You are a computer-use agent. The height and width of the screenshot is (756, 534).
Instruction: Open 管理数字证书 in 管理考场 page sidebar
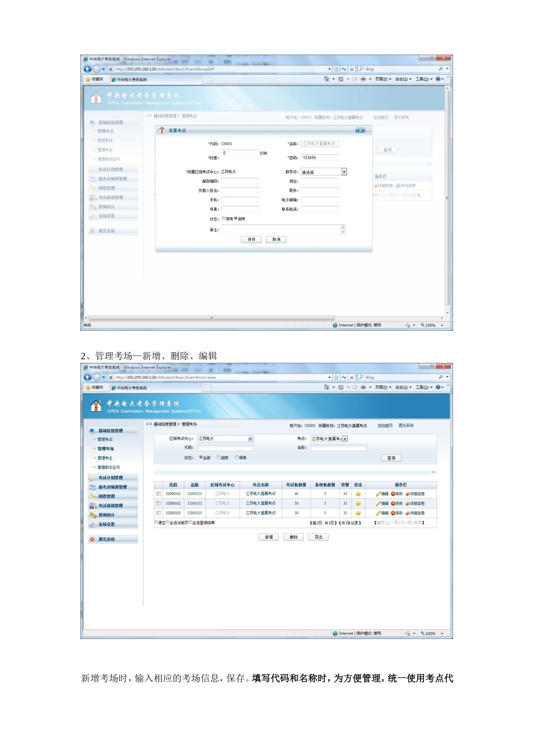(108, 467)
